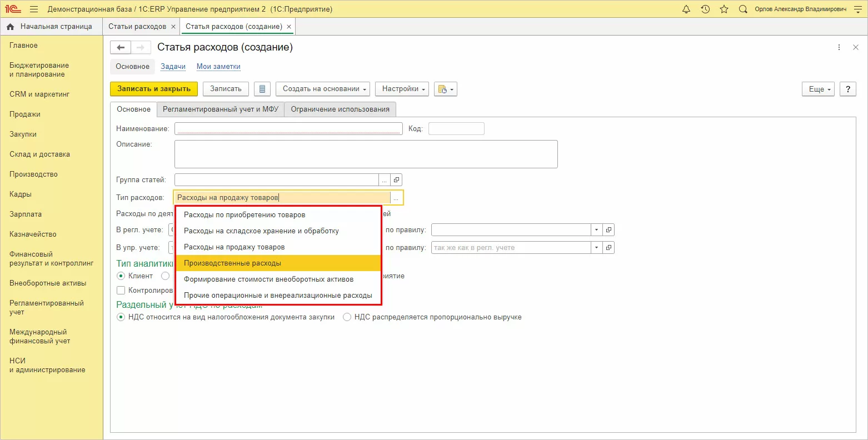The height and width of the screenshot is (440, 868).
Task: Expand the second 'по правилу' dropdown arrow
Action: [x=597, y=248]
